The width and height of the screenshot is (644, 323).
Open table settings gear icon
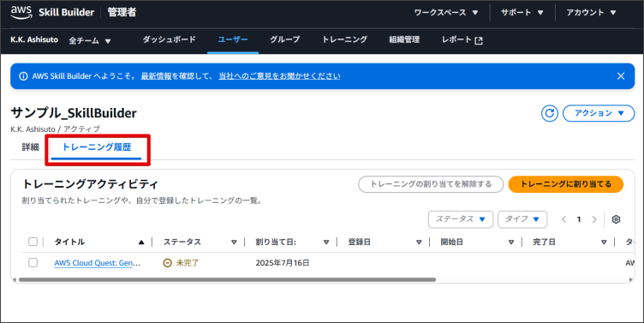click(616, 219)
